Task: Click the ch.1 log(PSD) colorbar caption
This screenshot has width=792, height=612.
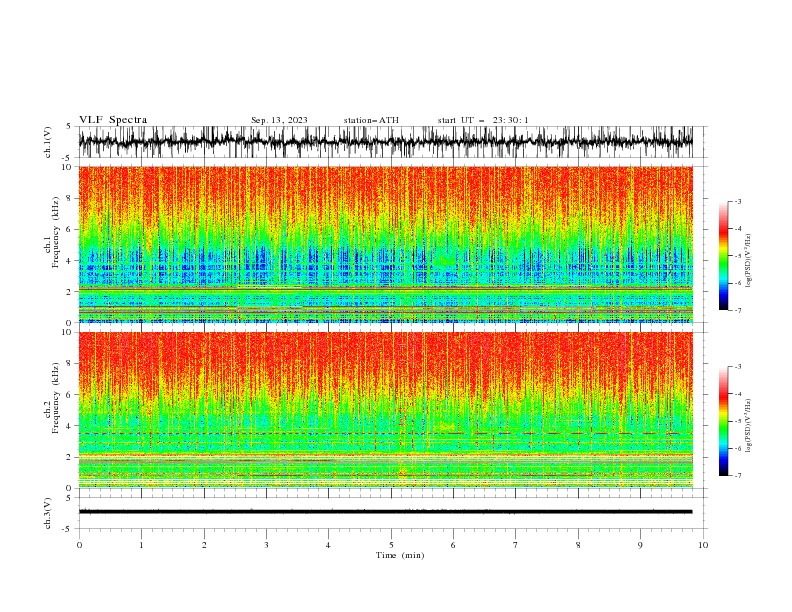Action: coord(749,261)
